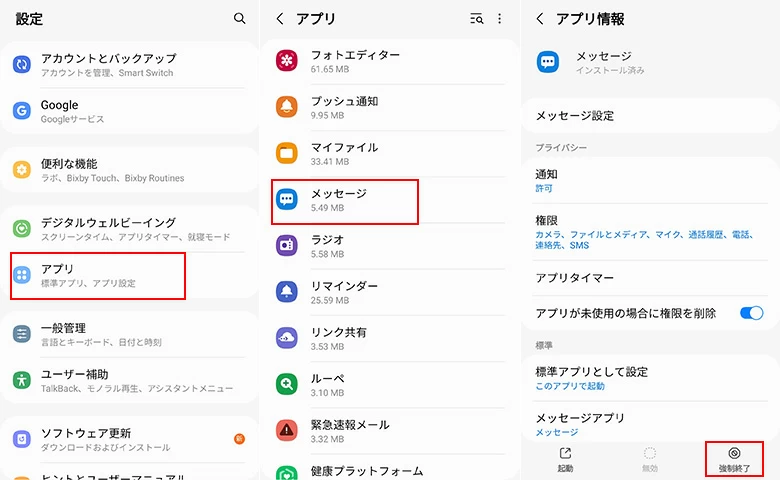Screen dimensions: 780x480
Task: Tap 強制終了 to force stop
Action: click(734, 459)
